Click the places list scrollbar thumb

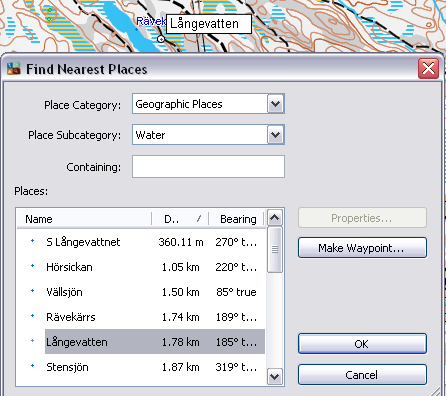[275, 250]
